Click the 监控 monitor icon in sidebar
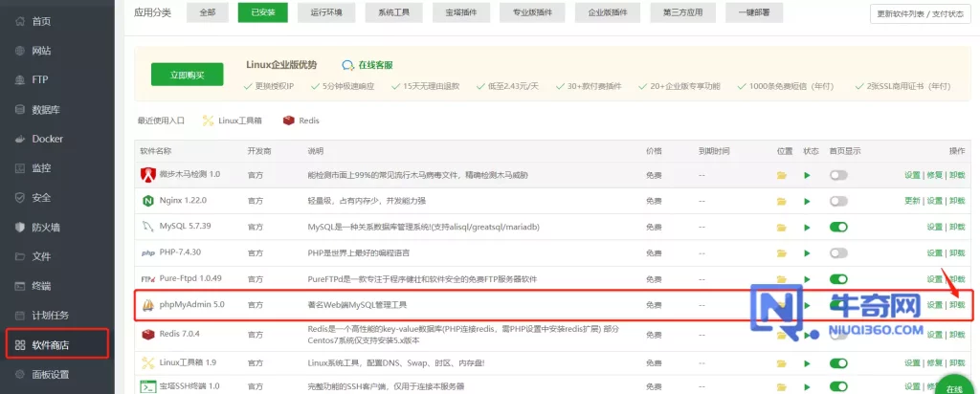This screenshot has width=980, height=394. 20,168
